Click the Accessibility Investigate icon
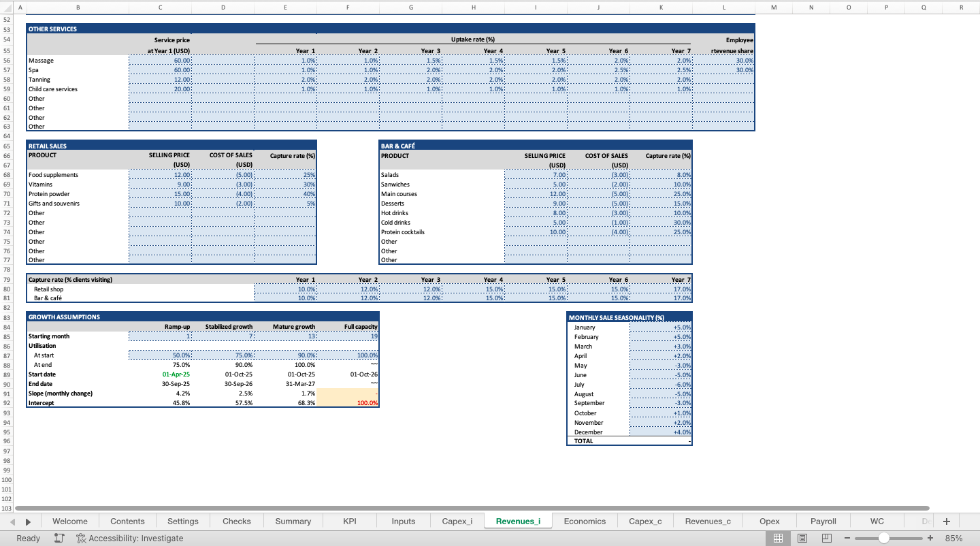980x546 pixels. pyautogui.click(x=82, y=538)
